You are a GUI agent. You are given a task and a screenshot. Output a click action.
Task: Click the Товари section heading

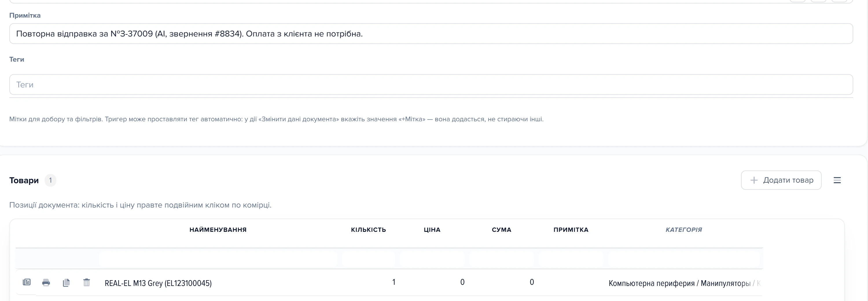24,180
